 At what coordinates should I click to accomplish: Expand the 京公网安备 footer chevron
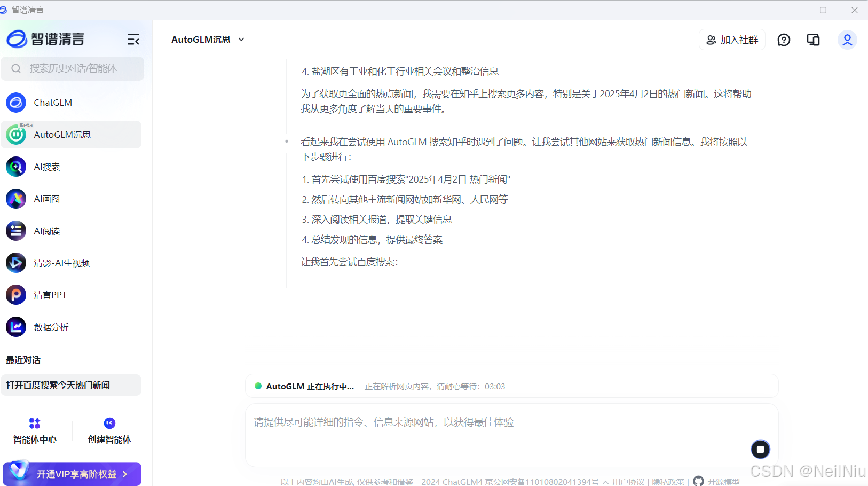point(605,482)
